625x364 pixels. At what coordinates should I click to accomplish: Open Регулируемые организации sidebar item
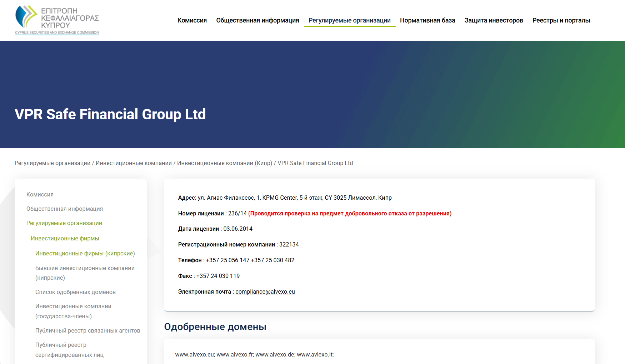tap(64, 223)
